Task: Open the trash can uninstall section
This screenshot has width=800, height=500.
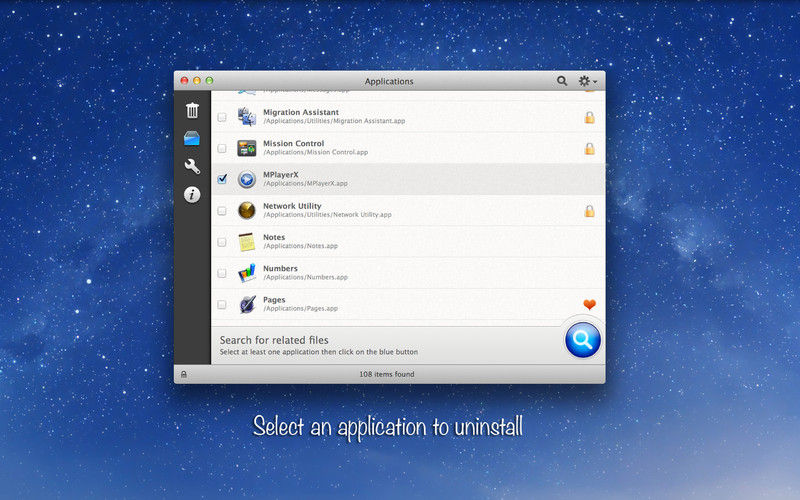Action: pos(192,110)
